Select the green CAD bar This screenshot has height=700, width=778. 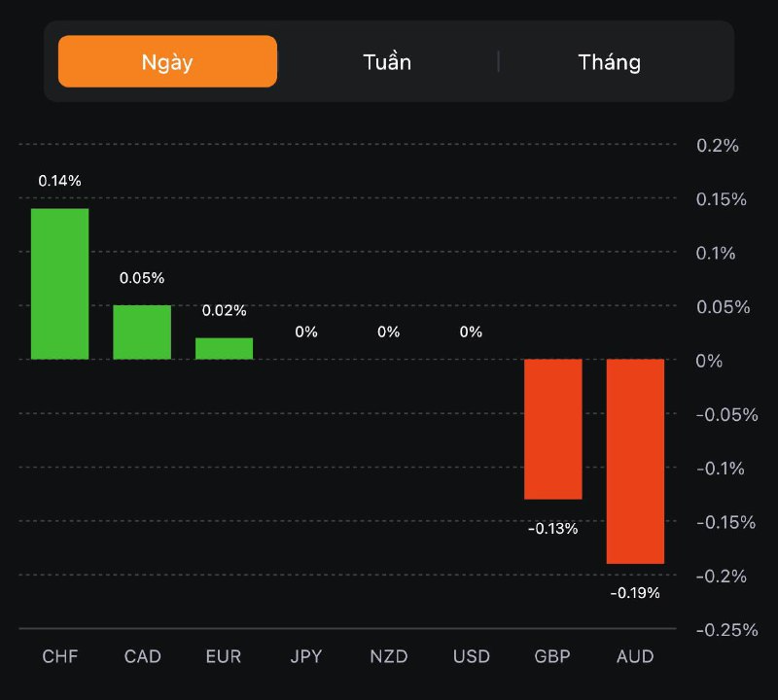tap(142, 332)
